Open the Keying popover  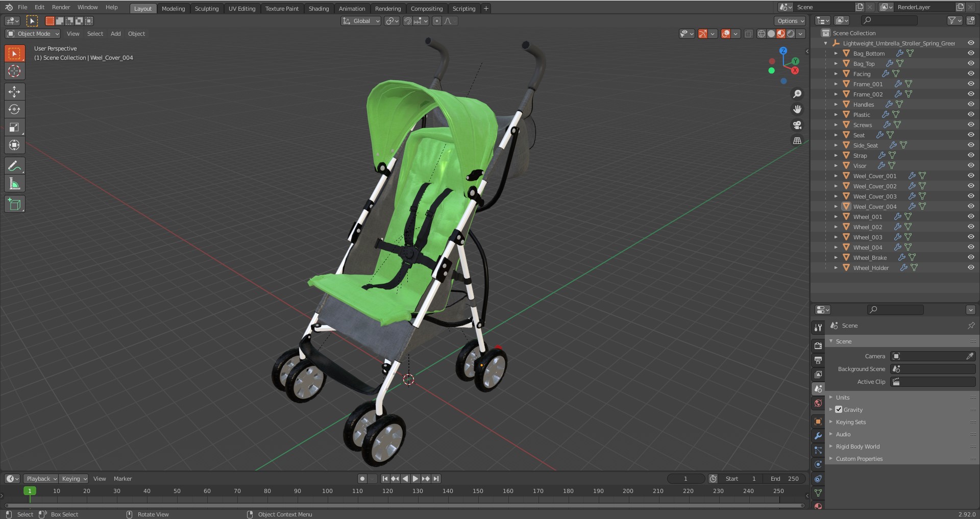pyautogui.click(x=74, y=479)
